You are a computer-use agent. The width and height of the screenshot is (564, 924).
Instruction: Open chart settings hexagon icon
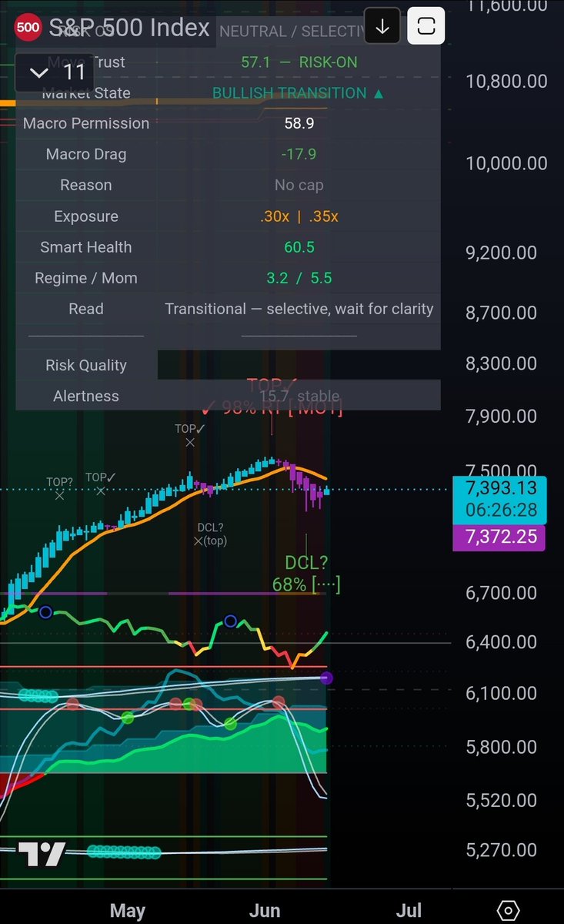tap(508, 910)
